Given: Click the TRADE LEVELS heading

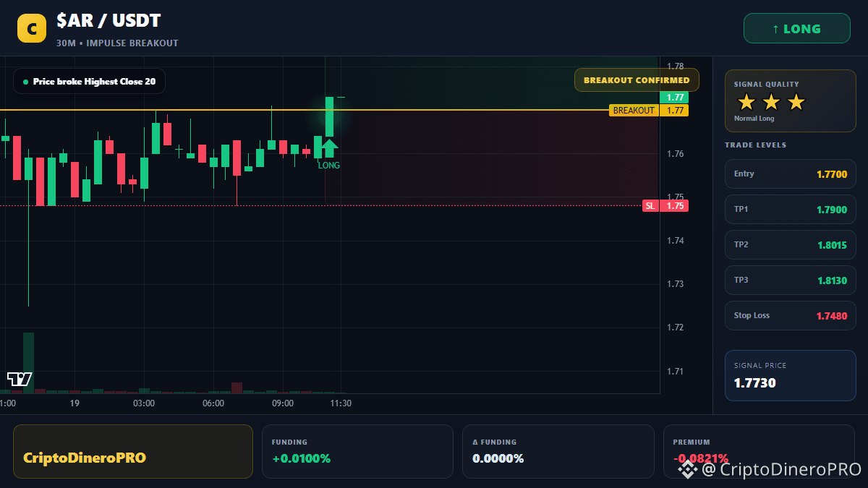Looking at the screenshot, I should (x=755, y=145).
